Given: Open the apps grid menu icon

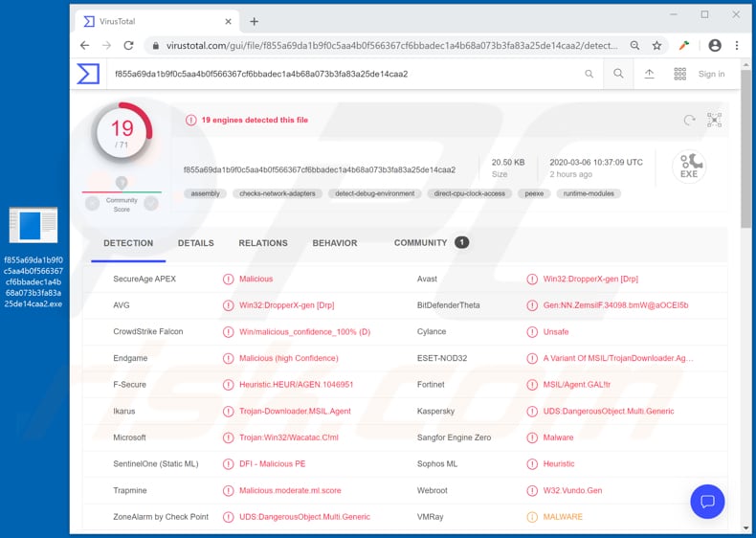Looking at the screenshot, I should click(680, 74).
